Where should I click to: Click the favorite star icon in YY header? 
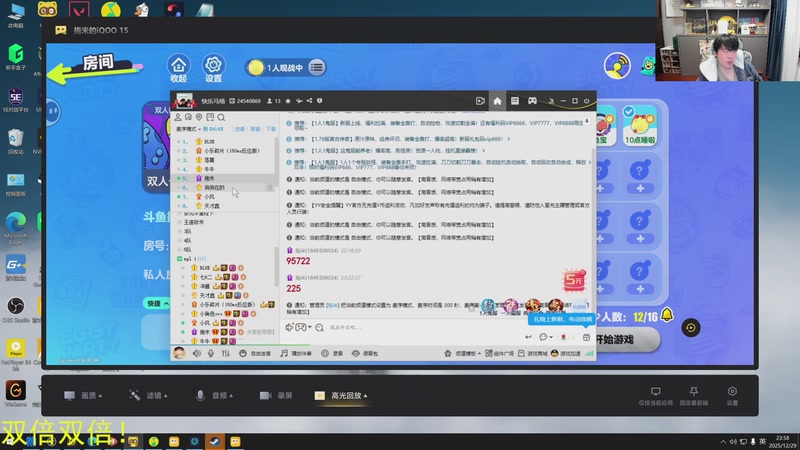288,101
